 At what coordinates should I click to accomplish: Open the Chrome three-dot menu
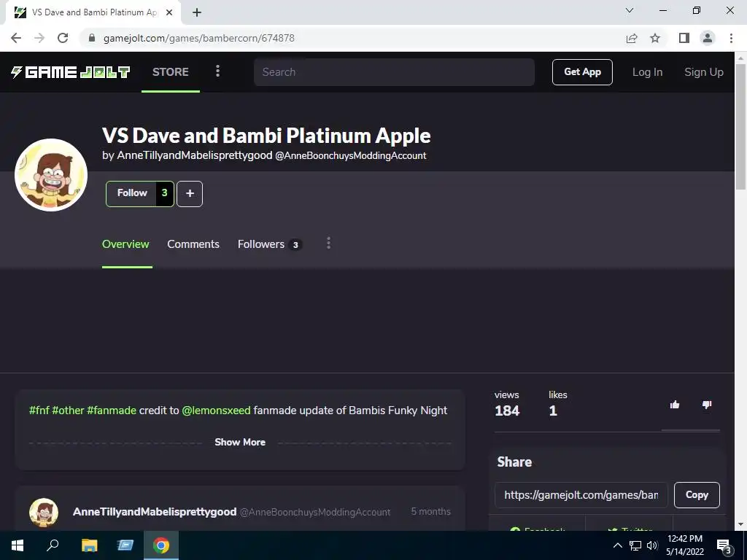coord(731,38)
